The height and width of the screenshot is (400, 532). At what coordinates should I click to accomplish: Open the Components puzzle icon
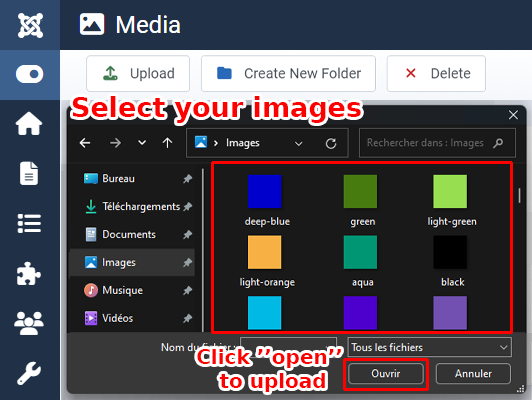pyautogui.click(x=29, y=273)
